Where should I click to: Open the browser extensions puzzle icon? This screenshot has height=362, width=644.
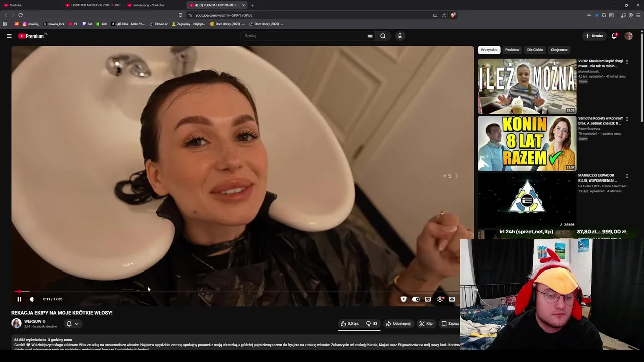pos(604,15)
